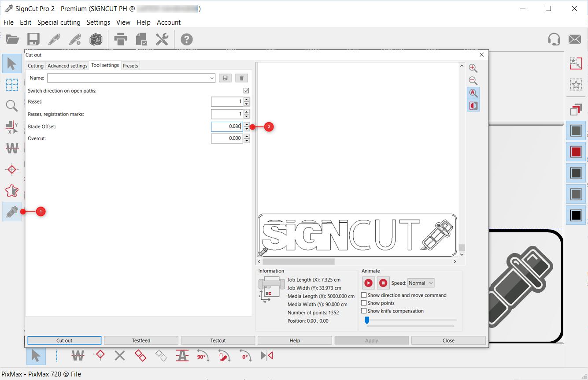Click the printer toolbar icon
588x380 pixels.
tap(121, 40)
